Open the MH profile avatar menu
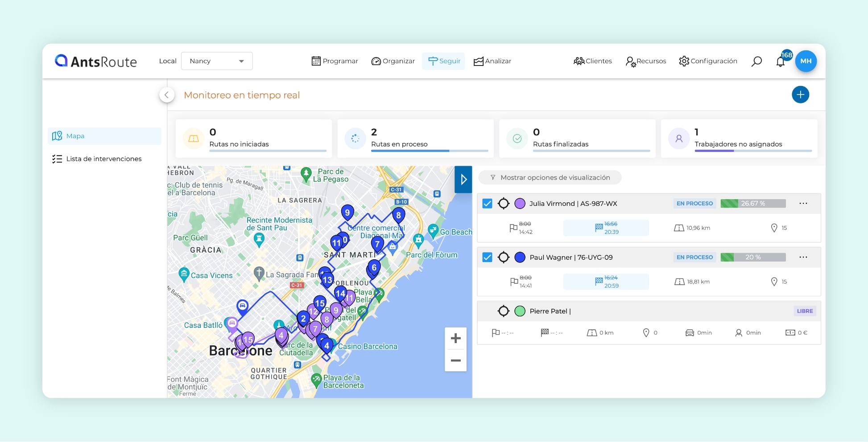 (806, 61)
